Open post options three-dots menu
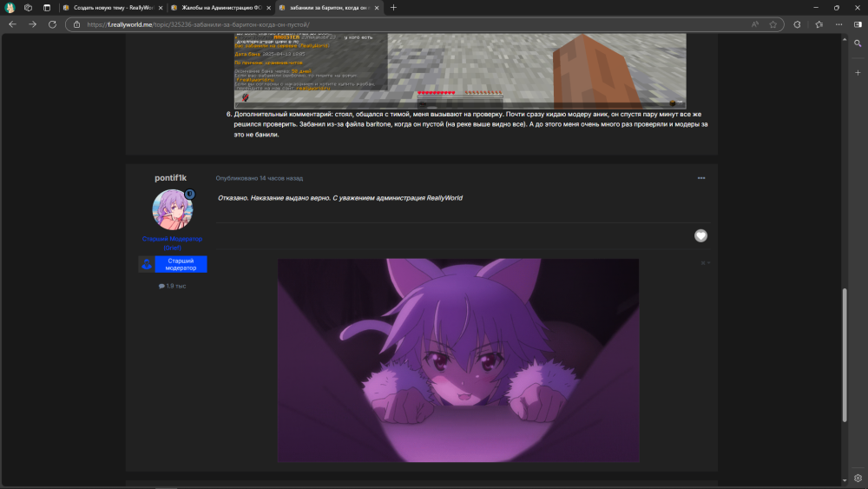This screenshot has height=489, width=868. click(701, 178)
